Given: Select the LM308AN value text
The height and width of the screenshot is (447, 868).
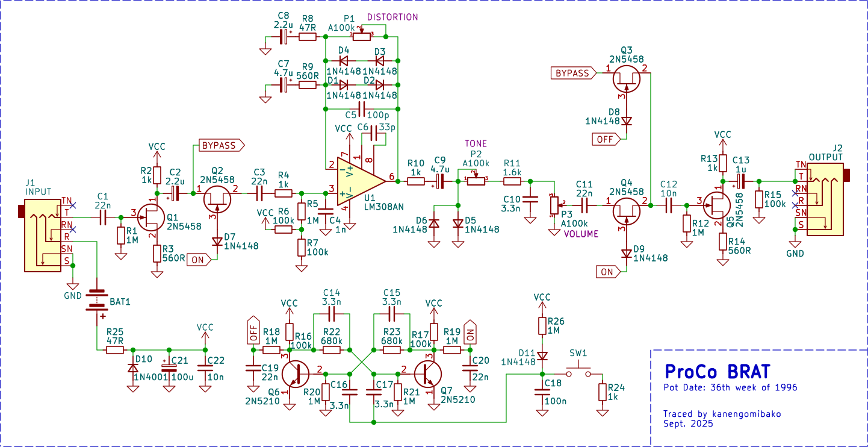Looking at the screenshot, I should click(383, 207).
